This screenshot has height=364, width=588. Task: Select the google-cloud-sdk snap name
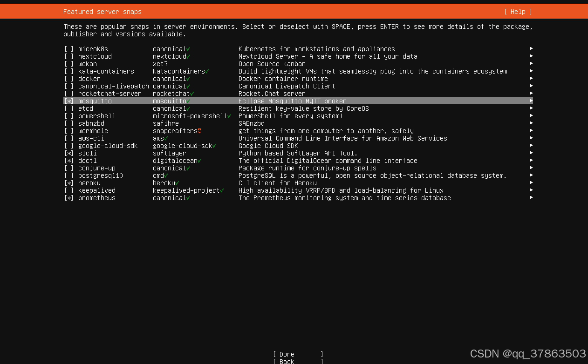tap(108, 146)
